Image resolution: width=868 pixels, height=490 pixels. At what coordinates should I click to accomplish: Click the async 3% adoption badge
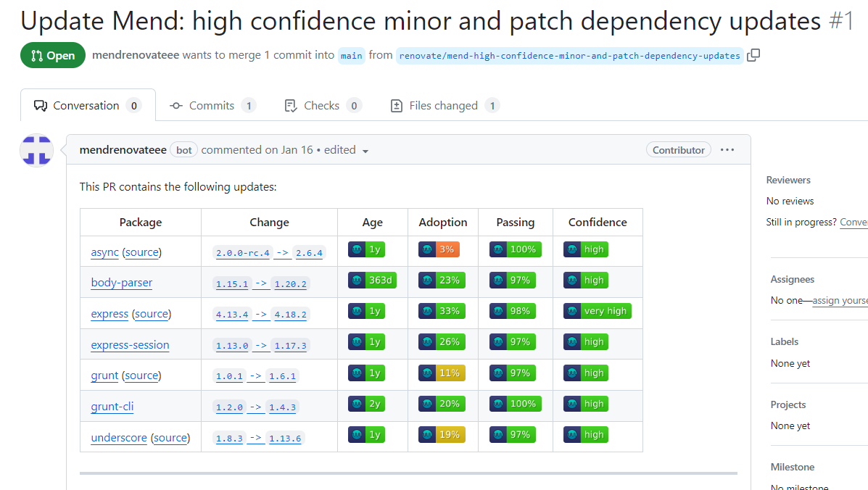tap(439, 250)
